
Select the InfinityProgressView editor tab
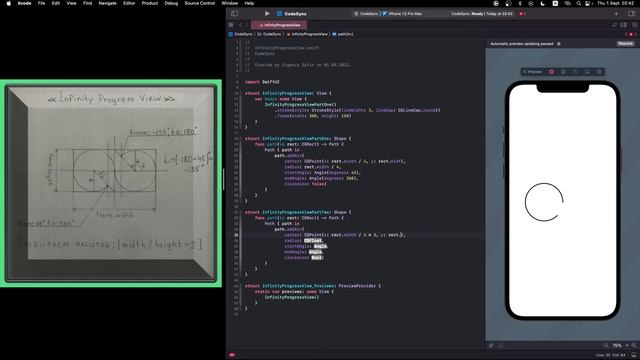(x=280, y=25)
